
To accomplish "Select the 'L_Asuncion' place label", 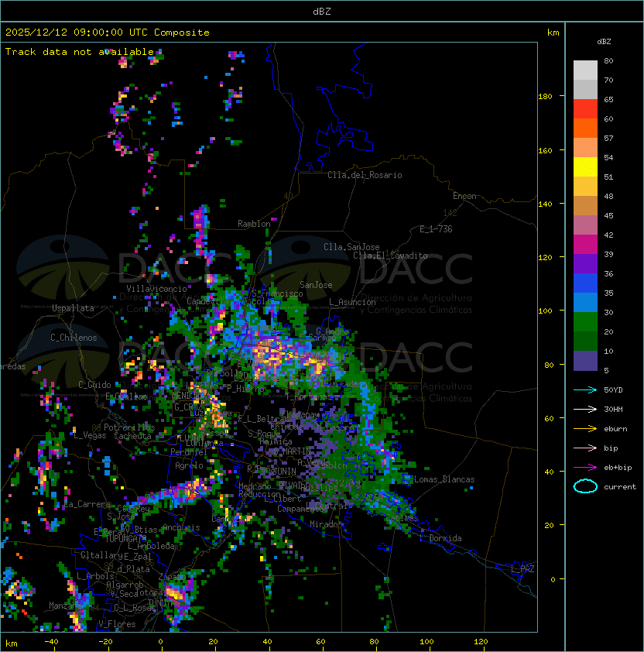I will (x=352, y=302).
